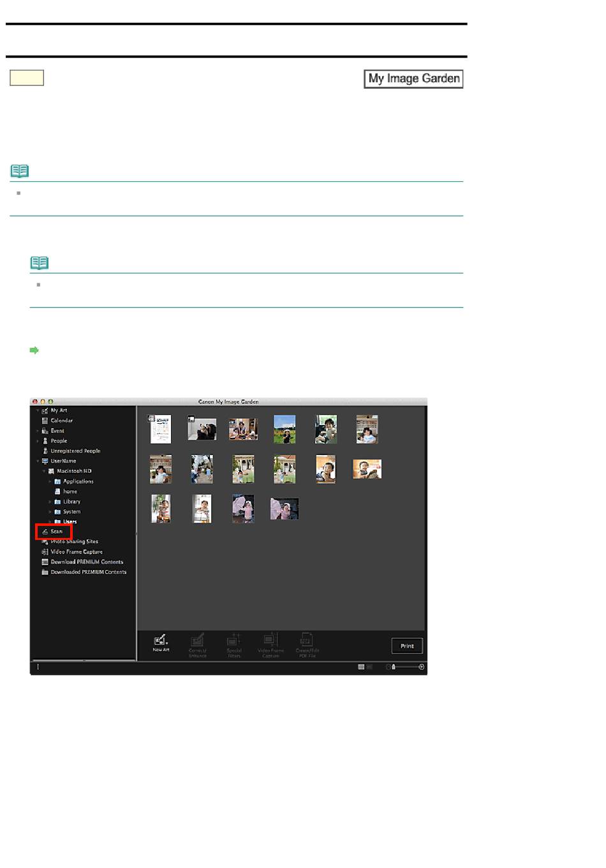This screenshot has height=868, width=606.
Task: Click the Special Filters toolbar icon
Action: pos(234,640)
